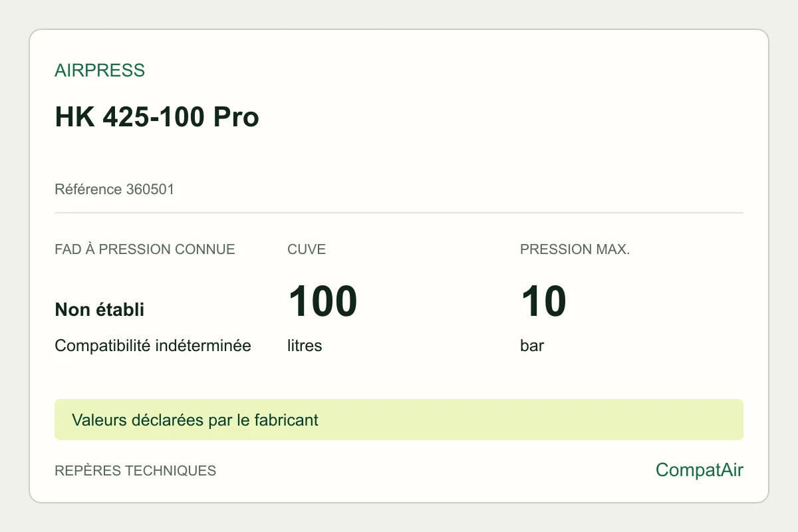This screenshot has width=798, height=532.
Task: Select the Non établi status value
Action: click(x=100, y=310)
